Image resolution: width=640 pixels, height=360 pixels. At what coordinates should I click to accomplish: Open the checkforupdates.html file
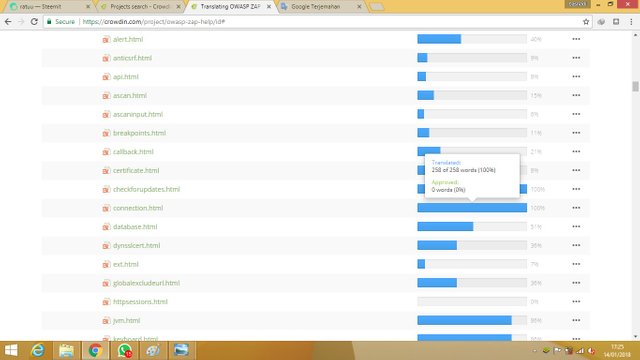click(147, 189)
